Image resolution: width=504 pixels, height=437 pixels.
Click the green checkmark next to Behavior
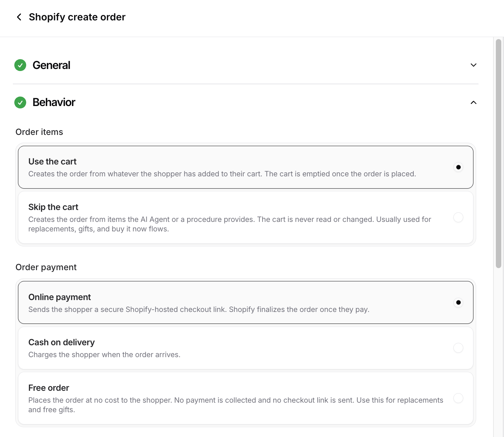tap(20, 102)
